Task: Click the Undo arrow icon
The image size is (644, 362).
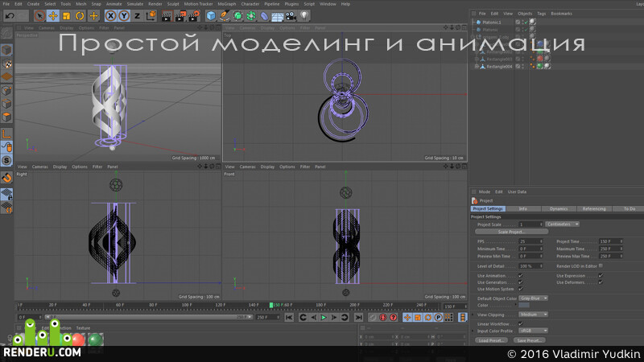Action: pyautogui.click(x=10, y=16)
